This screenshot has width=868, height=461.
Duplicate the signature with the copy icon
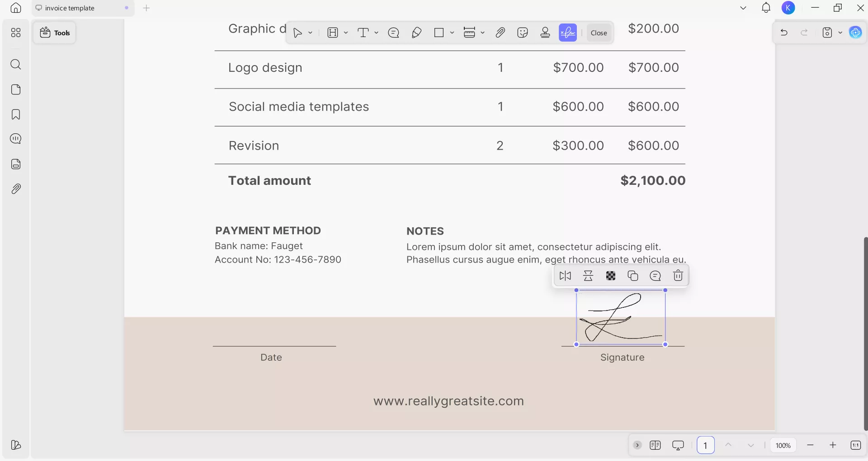pyautogui.click(x=633, y=276)
